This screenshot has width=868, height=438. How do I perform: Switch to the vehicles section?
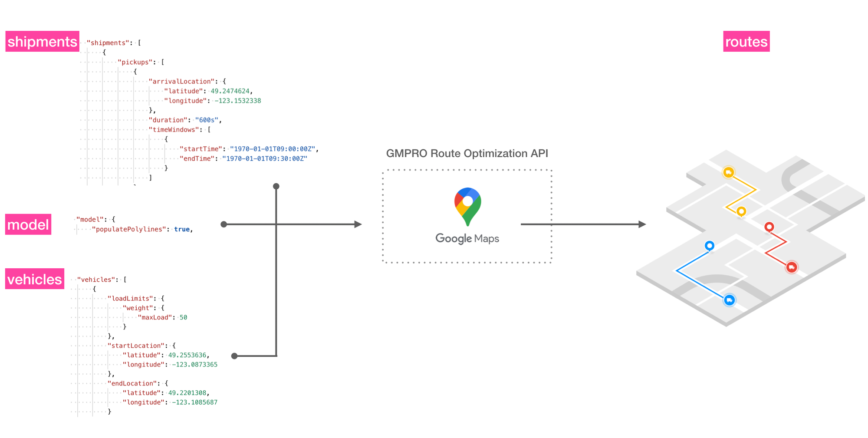coord(34,279)
